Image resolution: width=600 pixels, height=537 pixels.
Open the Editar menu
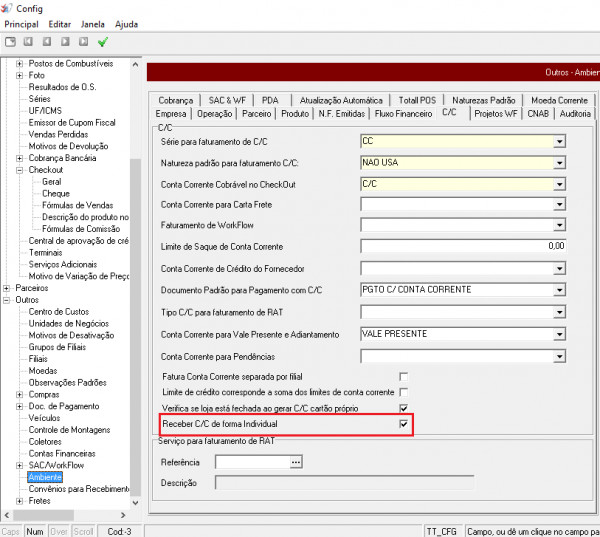pyautogui.click(x=60, y=23)
